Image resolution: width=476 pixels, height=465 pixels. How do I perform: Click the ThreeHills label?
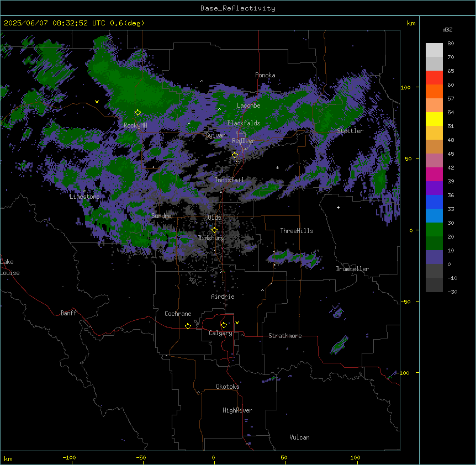297,231
